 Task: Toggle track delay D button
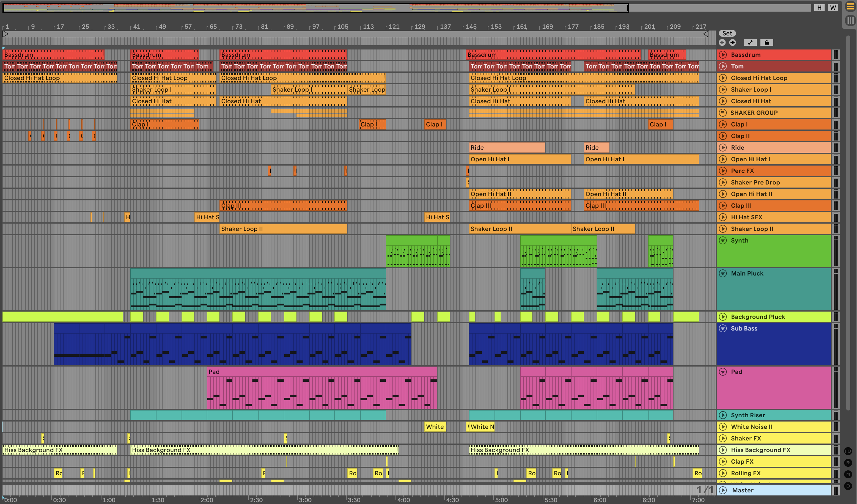click(848, 486)
